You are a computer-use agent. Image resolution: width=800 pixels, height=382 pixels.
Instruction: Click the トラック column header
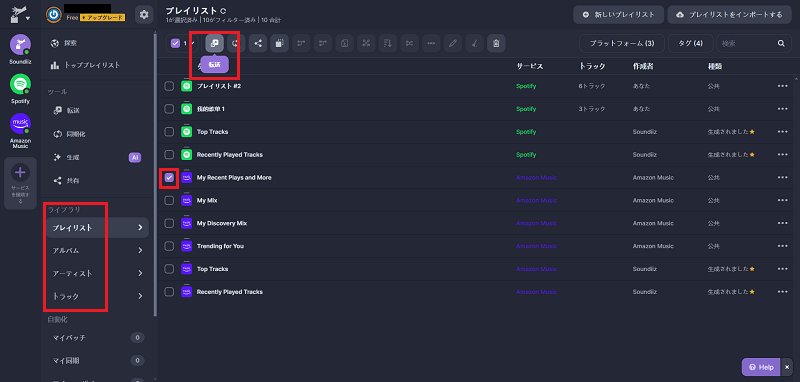click(592, 66)
